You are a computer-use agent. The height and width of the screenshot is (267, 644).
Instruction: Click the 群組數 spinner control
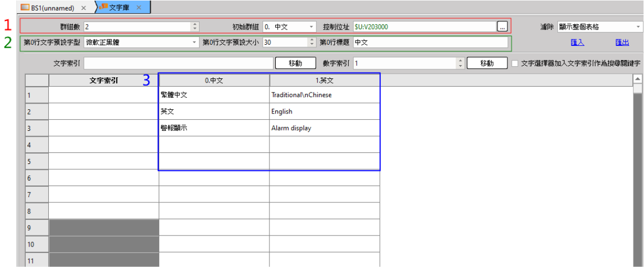[195, 26]
